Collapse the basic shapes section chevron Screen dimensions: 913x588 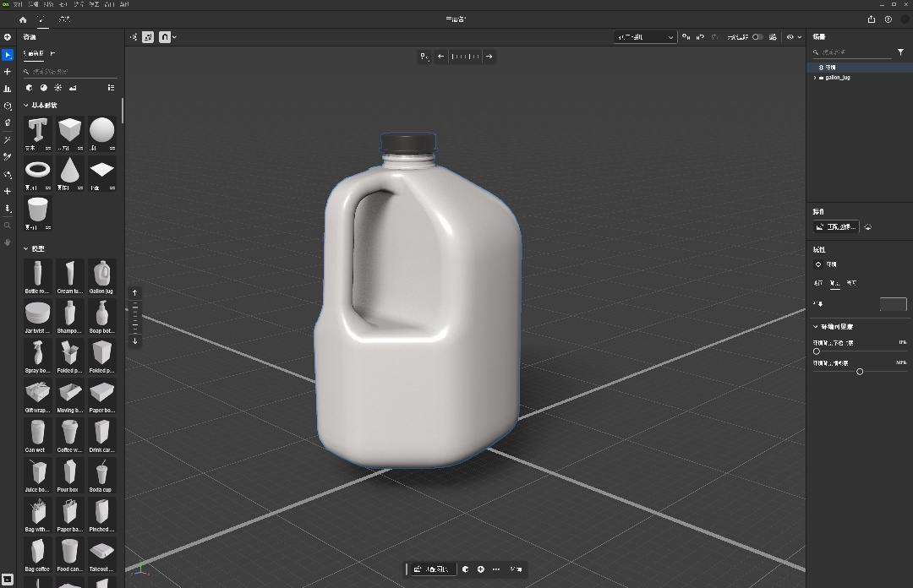pyautogui.click(x=25, y=106)
